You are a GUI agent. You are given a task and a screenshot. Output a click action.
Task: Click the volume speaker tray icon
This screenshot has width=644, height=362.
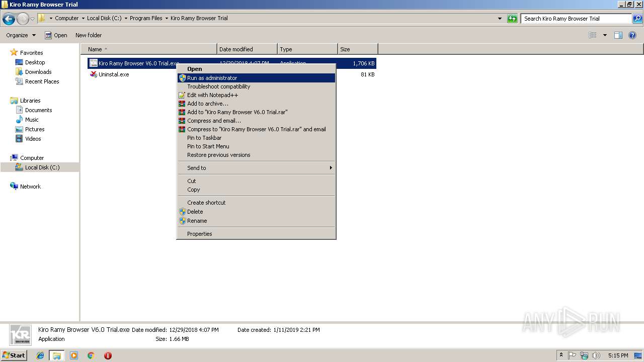[596, 355]
